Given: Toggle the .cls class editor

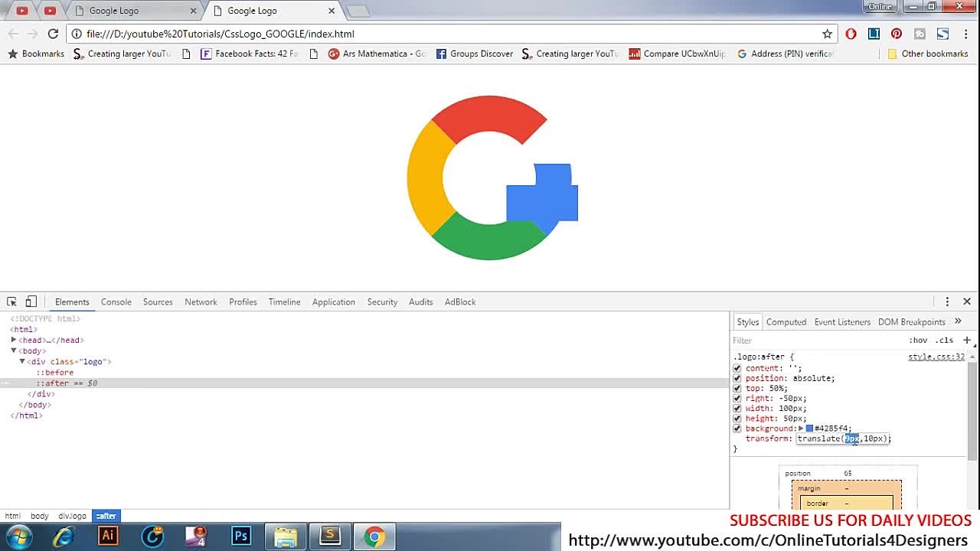Looking at the screenshot, I should coord(946,340).
